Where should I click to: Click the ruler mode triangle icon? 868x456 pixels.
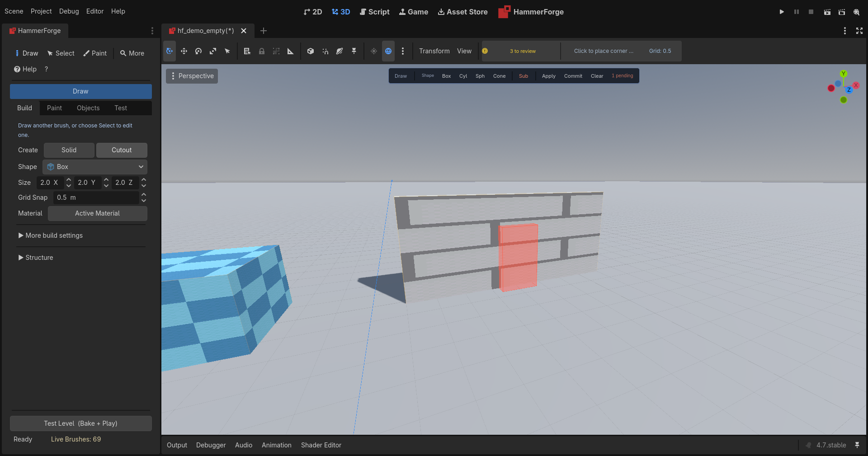coord(291,51)
